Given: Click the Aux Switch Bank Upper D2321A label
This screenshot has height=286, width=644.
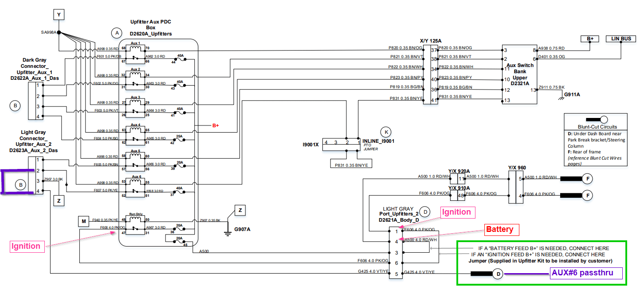Looking at the screenshot, I should coord(520,74).
